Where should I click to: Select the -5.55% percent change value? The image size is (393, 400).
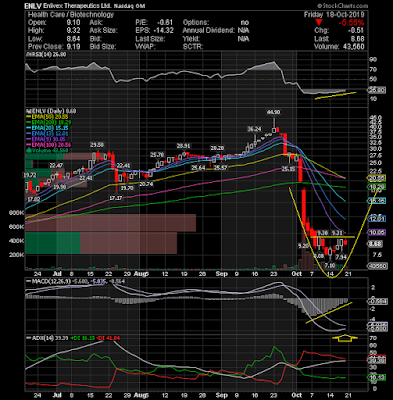[x=351, y=23]
